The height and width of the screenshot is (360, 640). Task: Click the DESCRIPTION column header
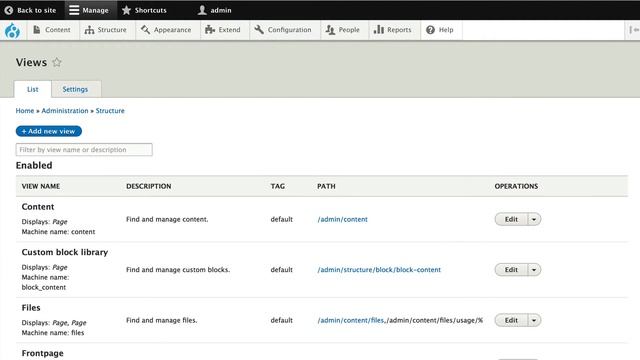click(x=149, y=186)
